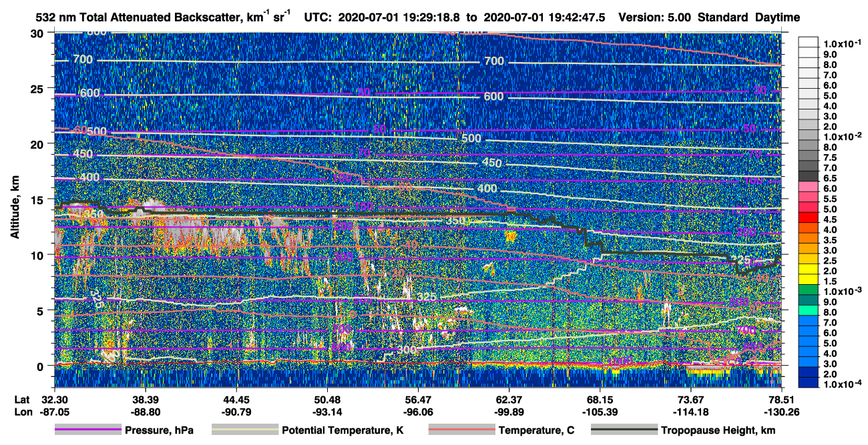Click the latitude value '50.48'
The height and width of the screenshot is (445, 868).
click(x=327, y=400)
